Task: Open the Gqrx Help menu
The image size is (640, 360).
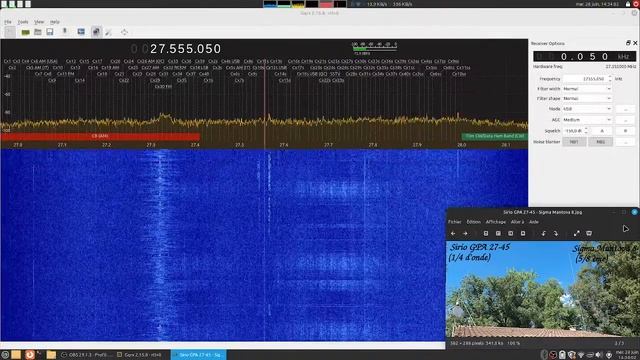Action: (x=55, y=22)
